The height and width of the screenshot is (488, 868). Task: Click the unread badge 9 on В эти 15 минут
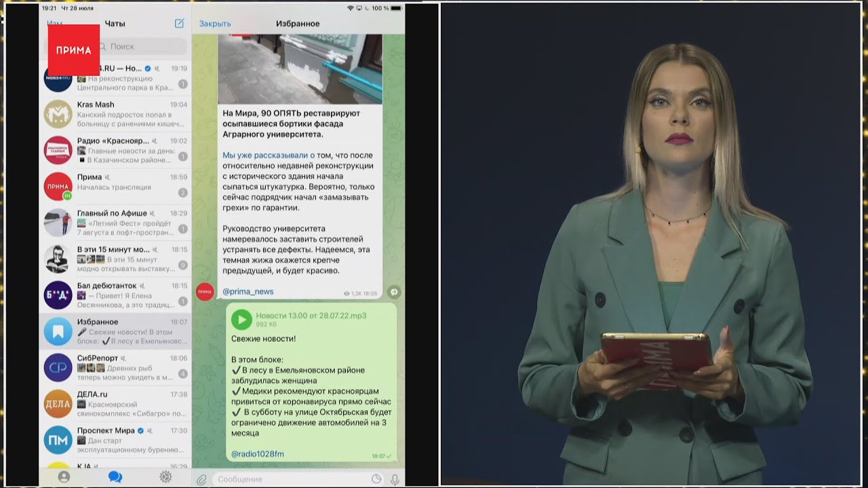pyautogui.click(x=182, y=265)
